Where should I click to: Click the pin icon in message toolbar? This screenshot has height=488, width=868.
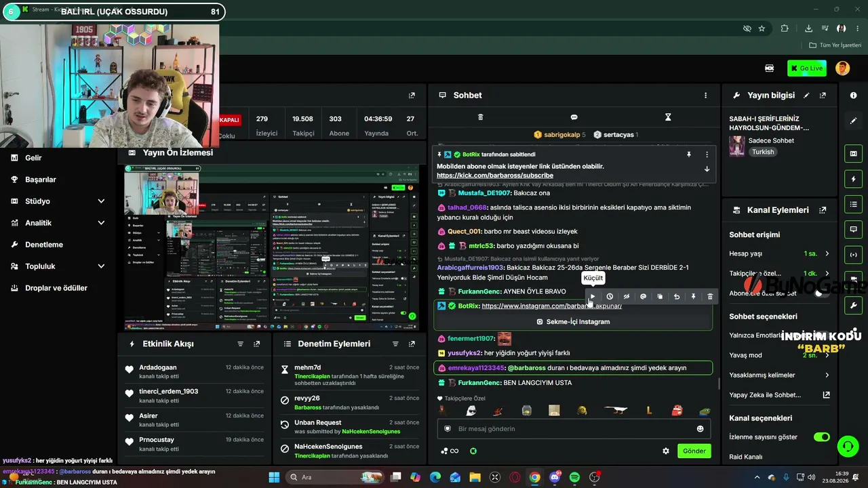(693, 296)
